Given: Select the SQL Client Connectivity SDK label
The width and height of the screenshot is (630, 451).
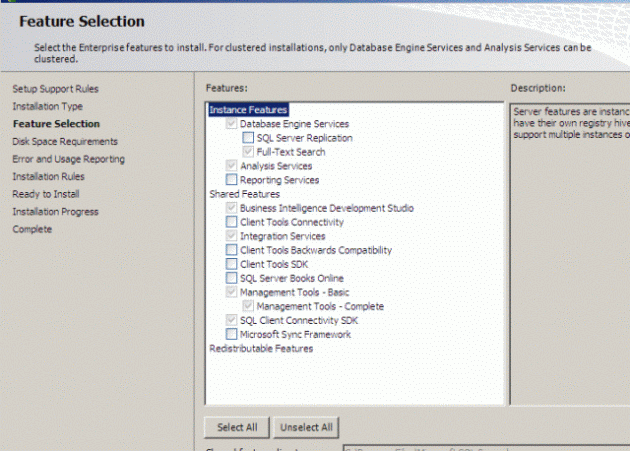Looking at the screenshot, I should coord(299,320).
